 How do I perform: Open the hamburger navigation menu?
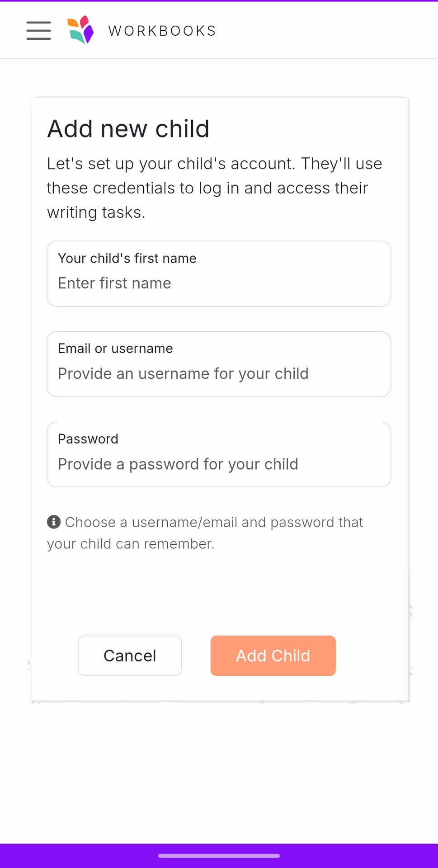coord(39,30)
